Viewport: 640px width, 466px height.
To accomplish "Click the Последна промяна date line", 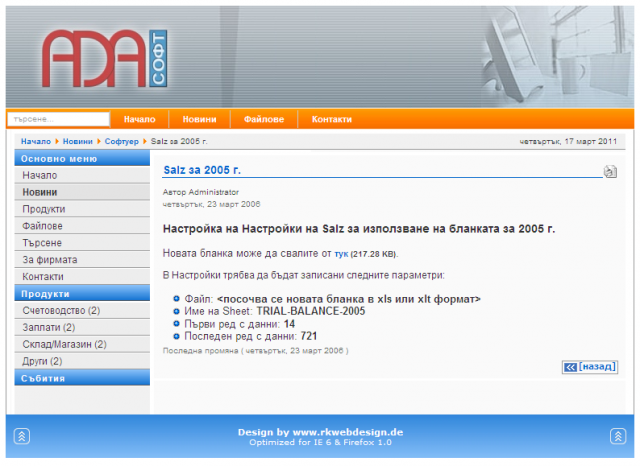I will [256, 351].
